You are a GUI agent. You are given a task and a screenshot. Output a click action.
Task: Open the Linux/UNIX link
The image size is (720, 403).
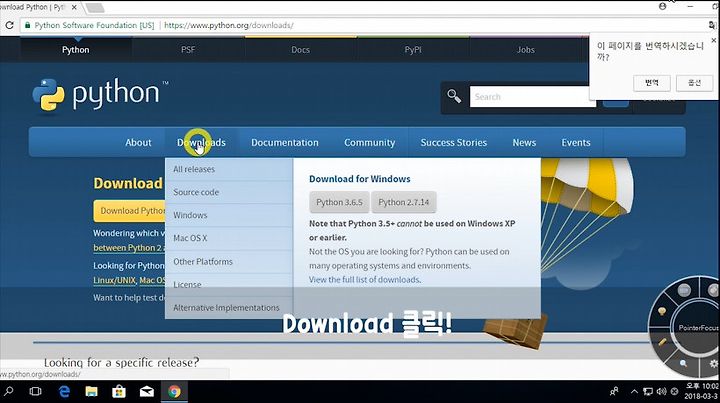click(114, 280)
